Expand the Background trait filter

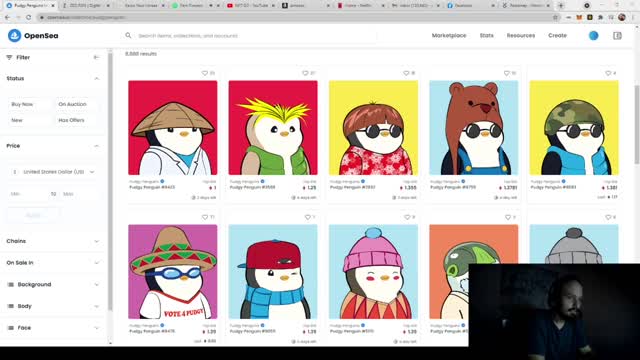(x=53, y=284)
